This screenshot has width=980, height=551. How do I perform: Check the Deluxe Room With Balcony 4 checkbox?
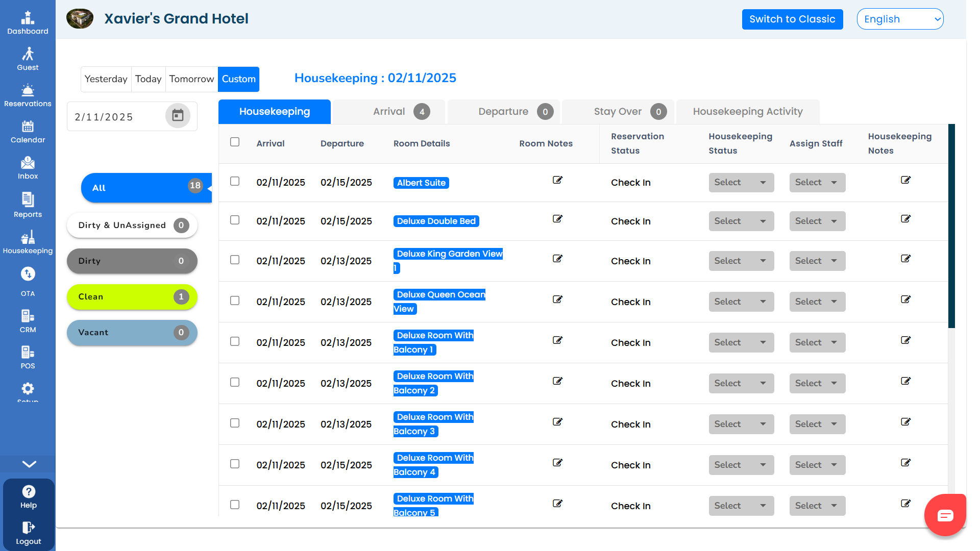[235, 464]
